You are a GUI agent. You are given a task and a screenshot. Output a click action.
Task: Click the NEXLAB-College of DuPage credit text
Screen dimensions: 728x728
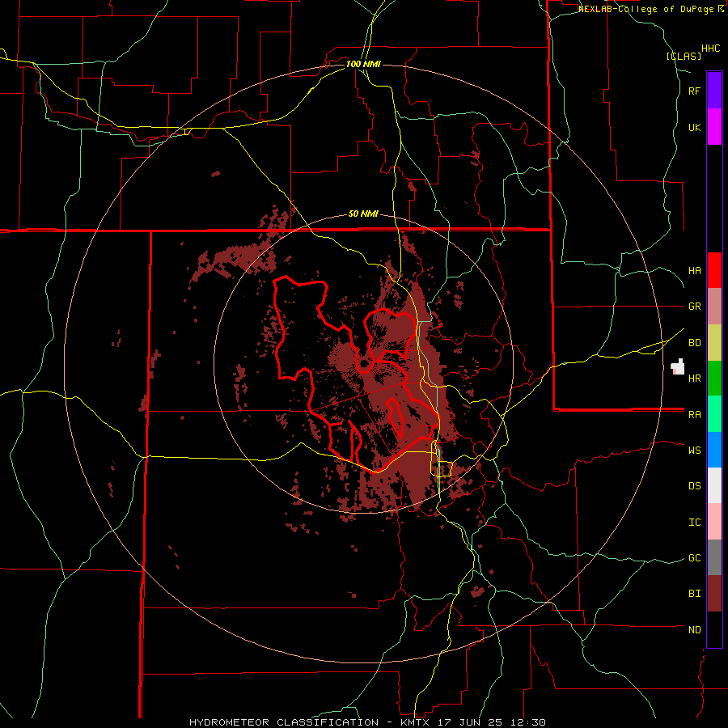pos(648,9)
